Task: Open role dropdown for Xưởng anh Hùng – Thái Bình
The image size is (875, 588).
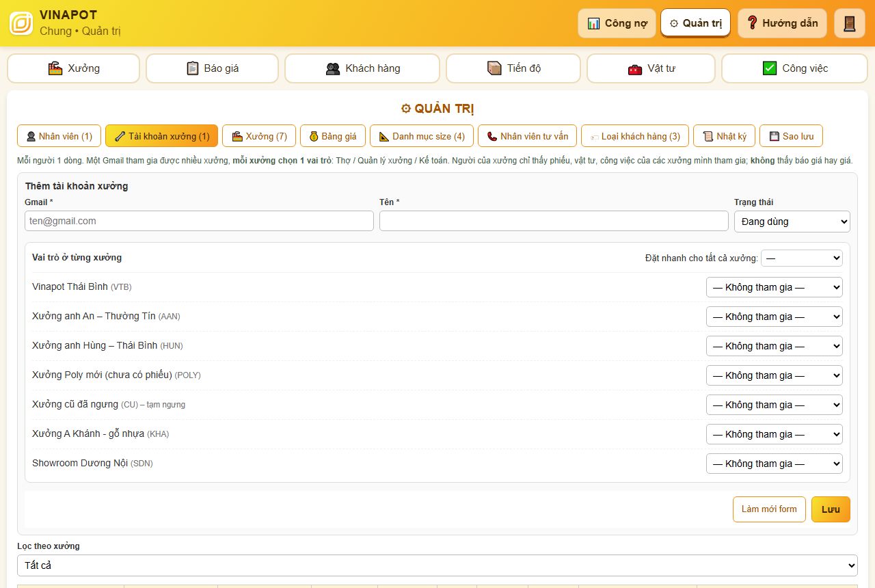Action: pyautogui.click(x=775, y=346)
